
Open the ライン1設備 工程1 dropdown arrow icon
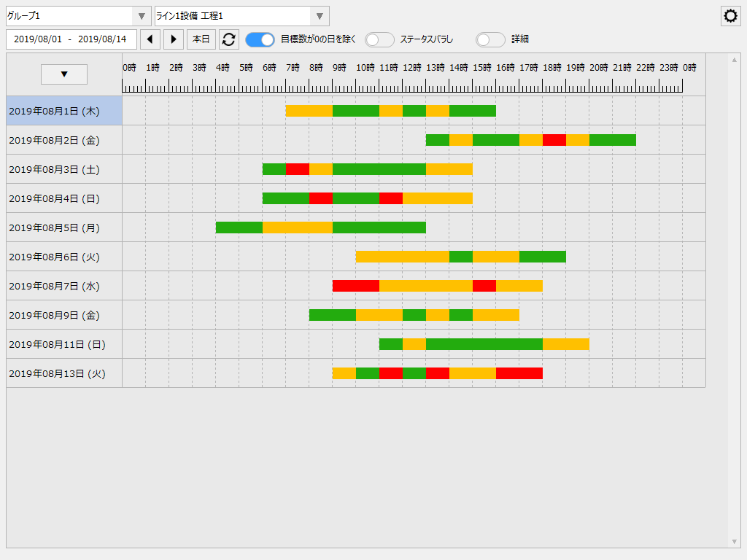click(x=319, y=15)
